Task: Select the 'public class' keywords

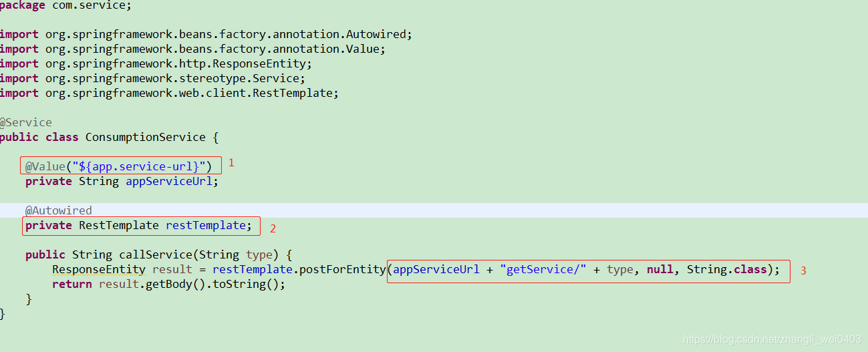Action: point(39,137)
